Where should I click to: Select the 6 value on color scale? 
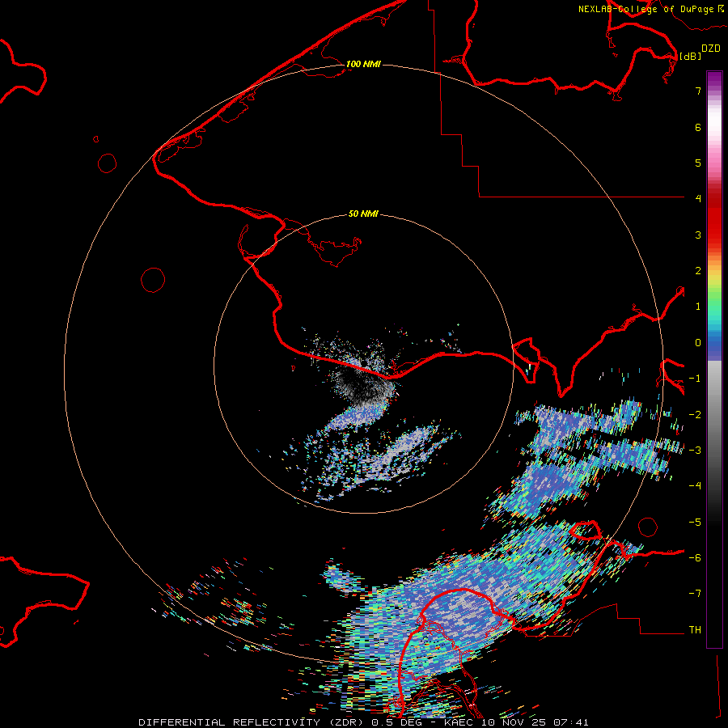[698, 127]
